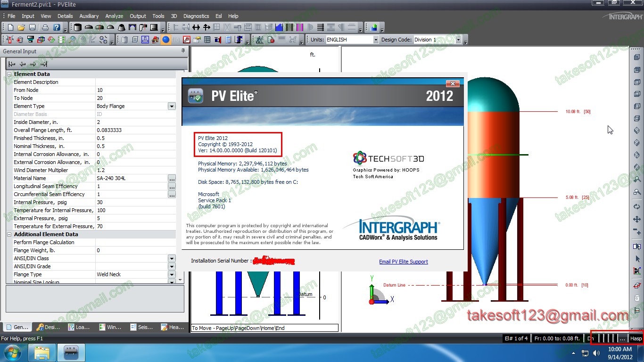
Task: Open Windows Explorer from taskbar
Action: click(42, 353)
